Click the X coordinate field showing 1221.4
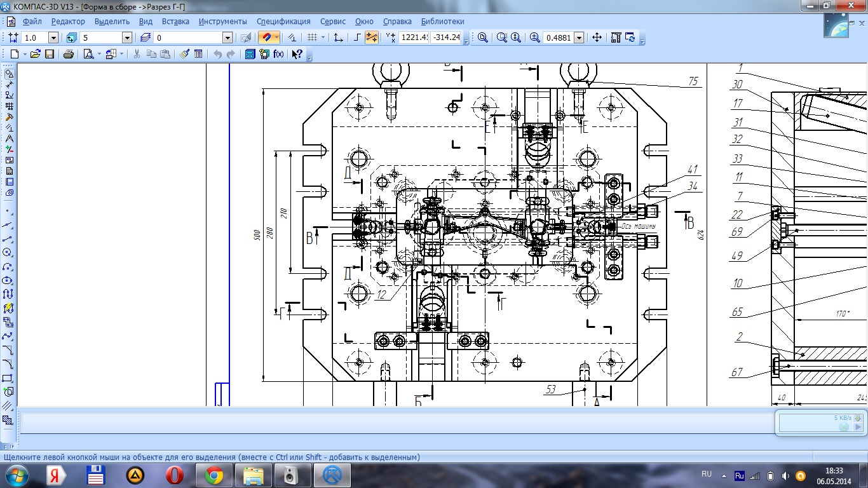Viewport: 868px width, 488px height. pyautogui.click(x=414, y=37)
